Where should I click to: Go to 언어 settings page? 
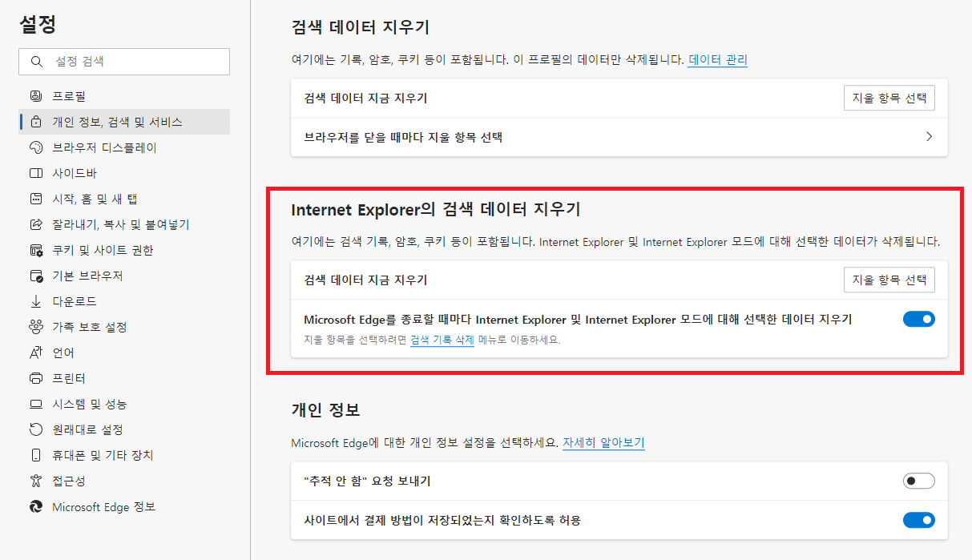click(124, 353)
